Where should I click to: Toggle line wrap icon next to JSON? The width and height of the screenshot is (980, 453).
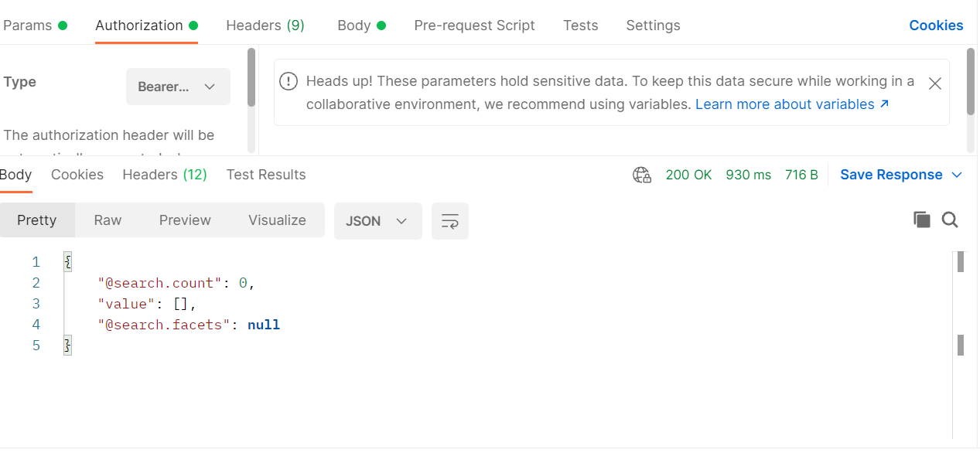[450, 221]
